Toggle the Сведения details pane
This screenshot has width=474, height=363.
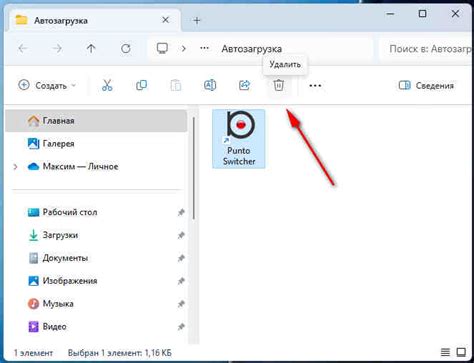426,86
